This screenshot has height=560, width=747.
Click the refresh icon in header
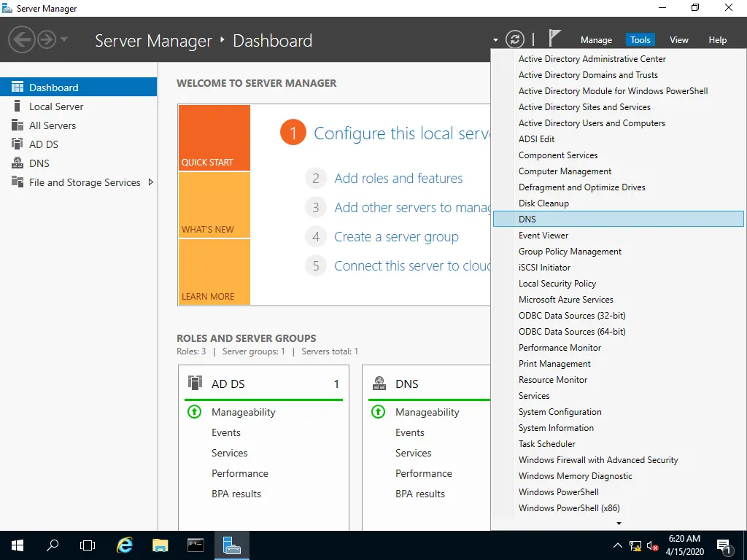pos(514,39)
